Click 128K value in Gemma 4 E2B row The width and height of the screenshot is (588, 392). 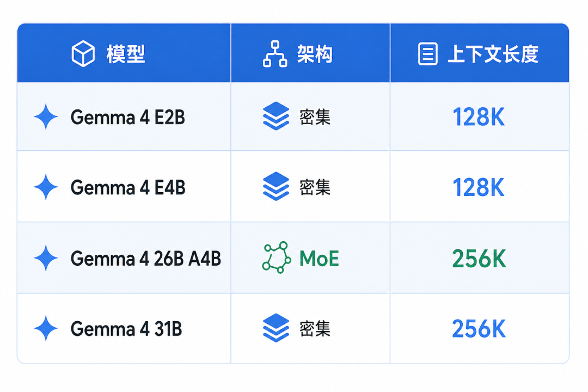pos(479,117)
